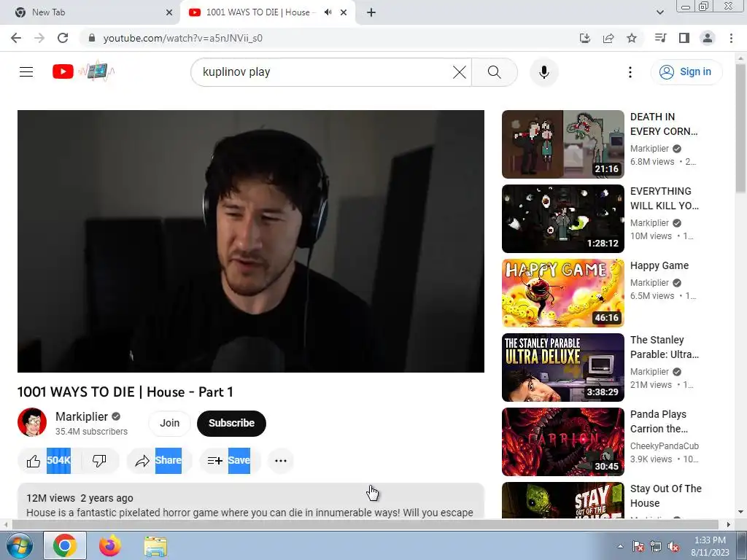747x560 pixels.
Task: Mute the tab via speaker icon
Action: (x=328, y=12)
